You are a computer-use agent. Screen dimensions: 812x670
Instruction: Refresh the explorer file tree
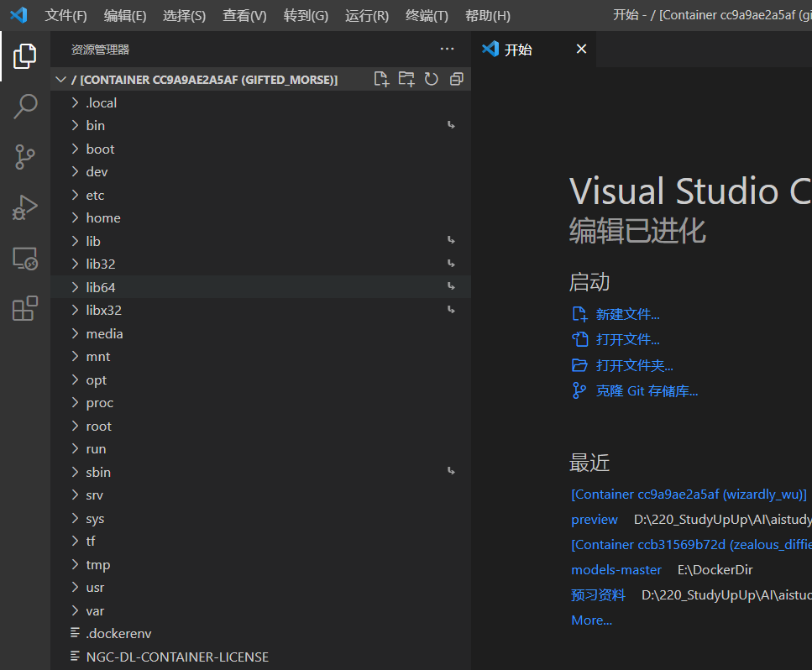tap(432, 79)
